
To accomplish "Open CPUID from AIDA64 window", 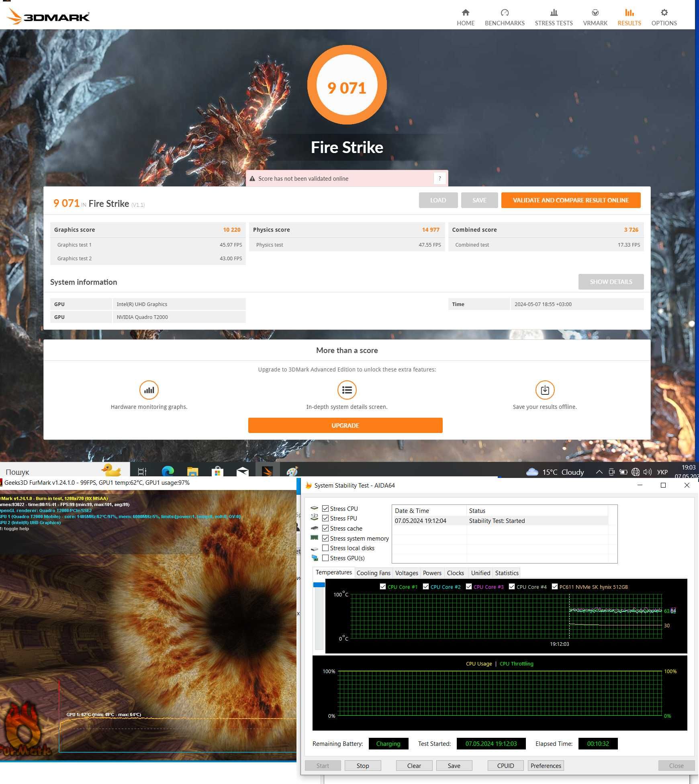I will tap(506, 766).
